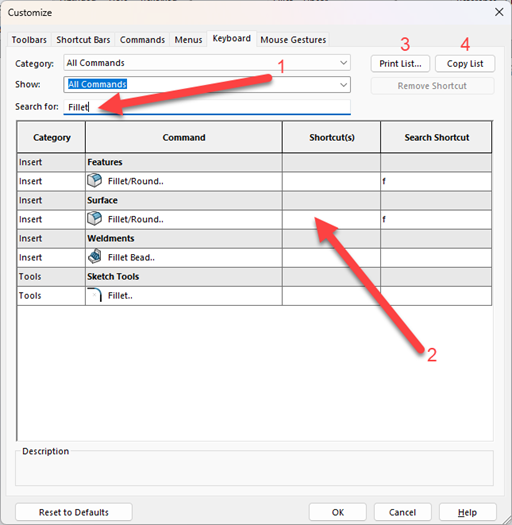Click the Features Fillet/Round icon
The image size is (512, 525).
(x=94, y=180)
